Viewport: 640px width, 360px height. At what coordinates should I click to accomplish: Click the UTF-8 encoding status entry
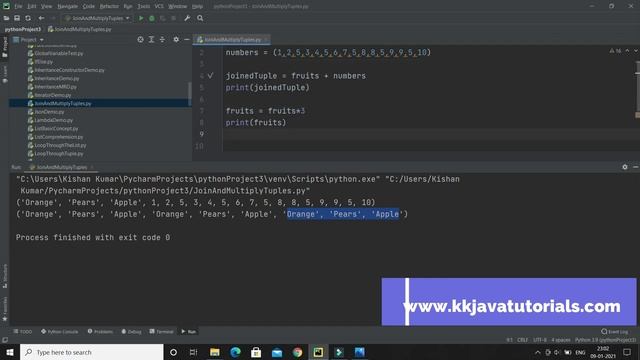pos(540,340)
